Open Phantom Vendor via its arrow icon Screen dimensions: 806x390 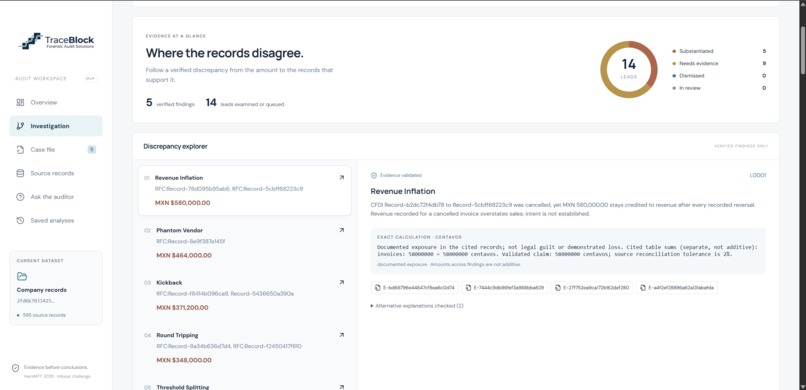341,230
